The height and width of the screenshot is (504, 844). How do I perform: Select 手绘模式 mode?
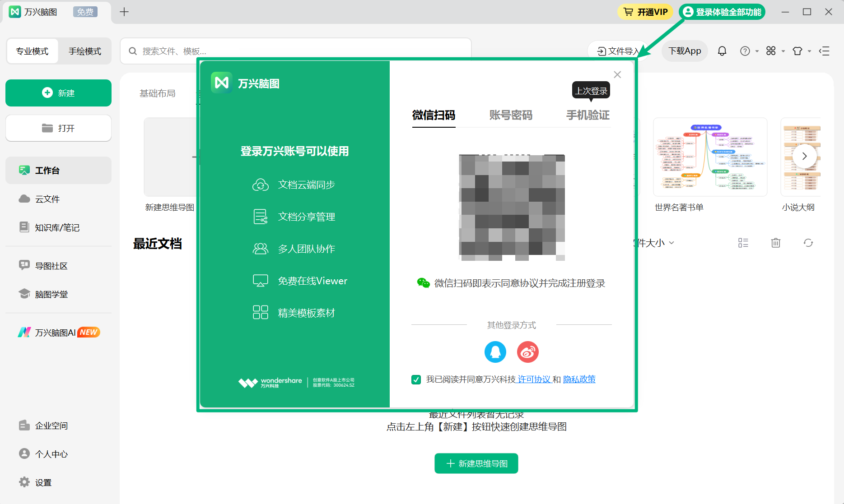click(x=85, y=51)
